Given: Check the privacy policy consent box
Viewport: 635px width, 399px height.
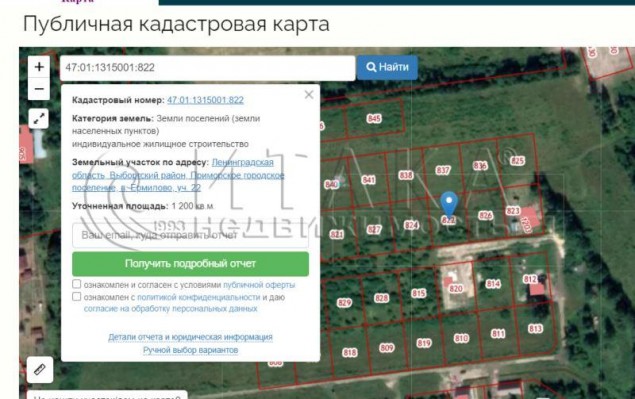Looking at the screenshot, I should pyautogui.click(x=77, y=297).
